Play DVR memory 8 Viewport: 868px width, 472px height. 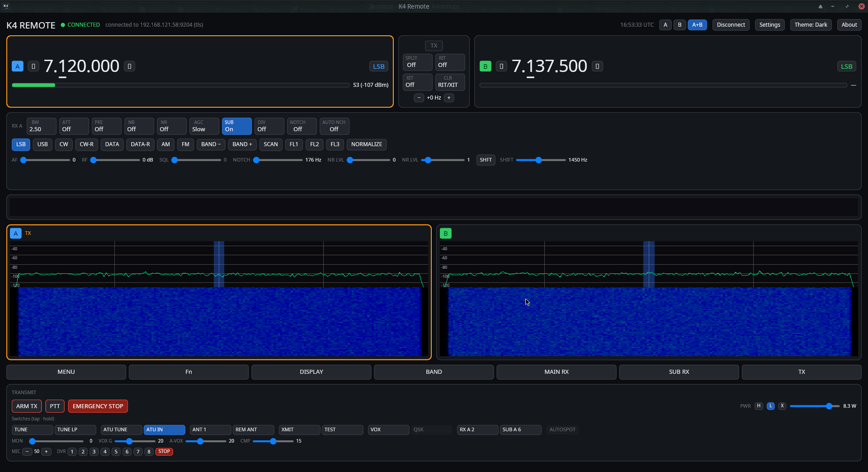[149, 452]
